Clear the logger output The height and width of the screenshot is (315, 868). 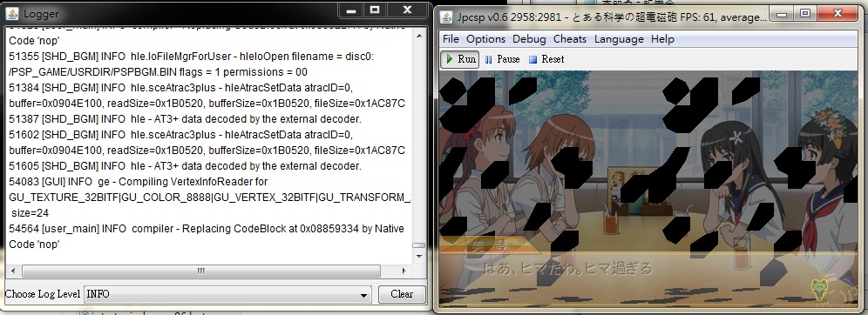pos(402,294)
